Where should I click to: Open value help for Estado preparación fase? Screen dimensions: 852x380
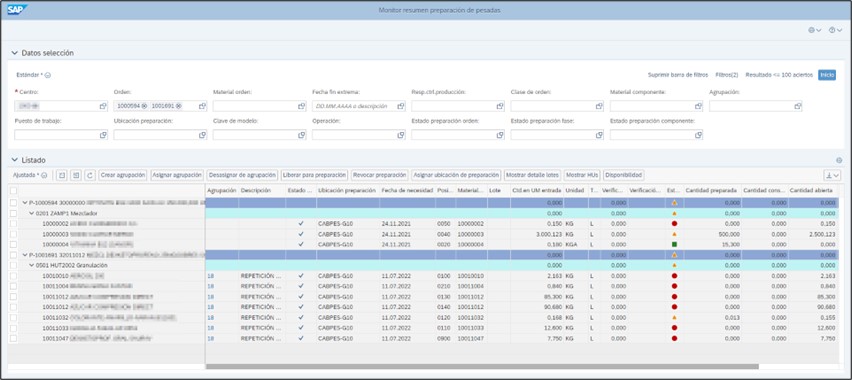599,135
